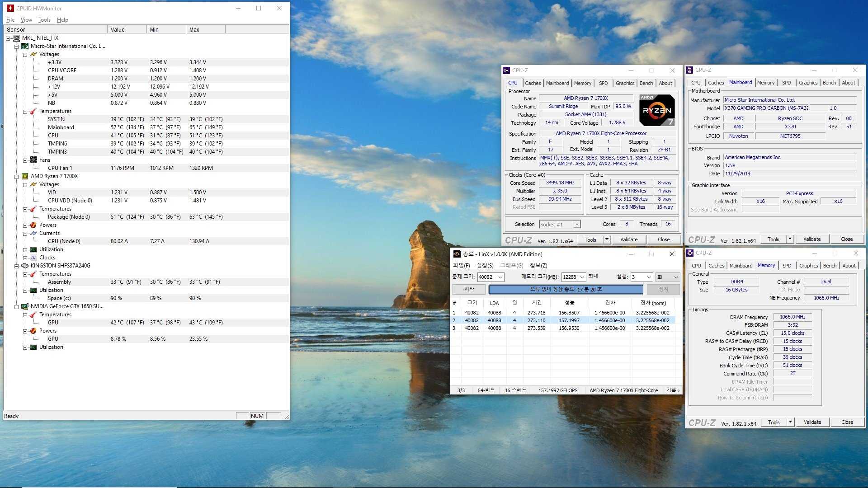This screenshot has width=868, height=488.
Task: Open the Tools menu in HWMonitor
Action: [44, 20]
